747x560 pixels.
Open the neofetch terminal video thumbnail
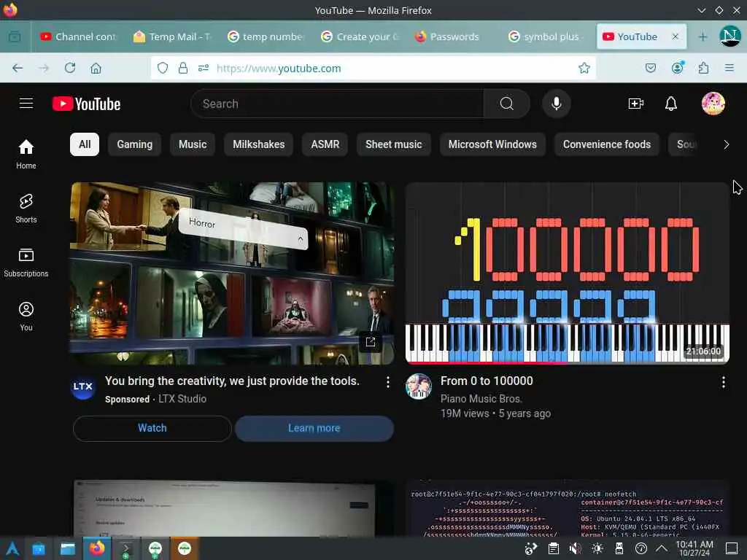(x=567, y=508)
